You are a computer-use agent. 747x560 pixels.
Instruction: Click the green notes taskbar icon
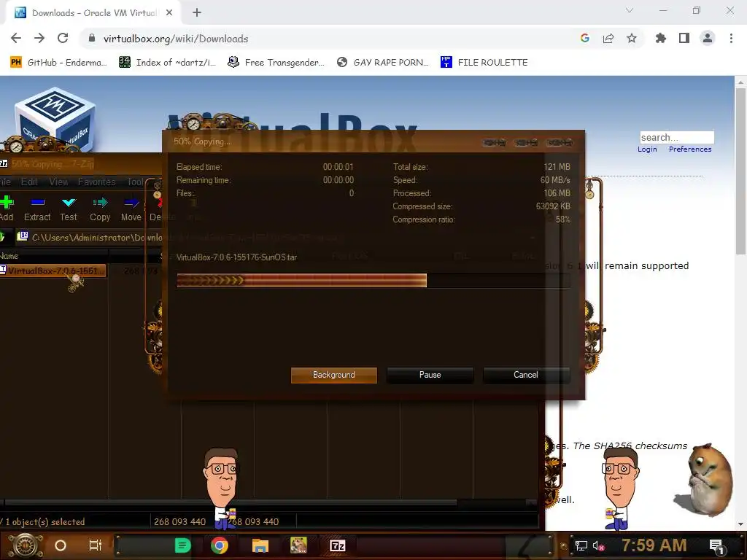[182, 545]
